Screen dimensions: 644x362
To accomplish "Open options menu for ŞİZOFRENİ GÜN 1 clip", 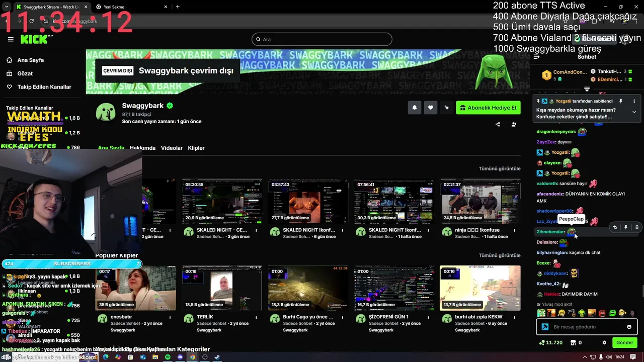I will tap(428, 317).
